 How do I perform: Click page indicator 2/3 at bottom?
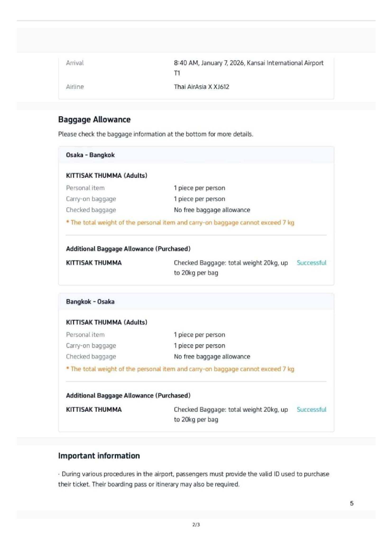pyautogui.click(x=196, y=525)
